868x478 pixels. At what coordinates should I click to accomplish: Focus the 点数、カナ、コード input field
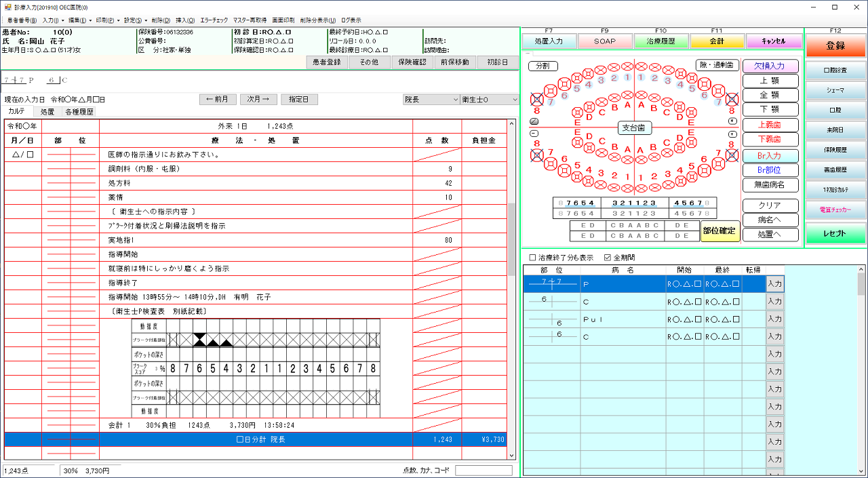[484, 470]
